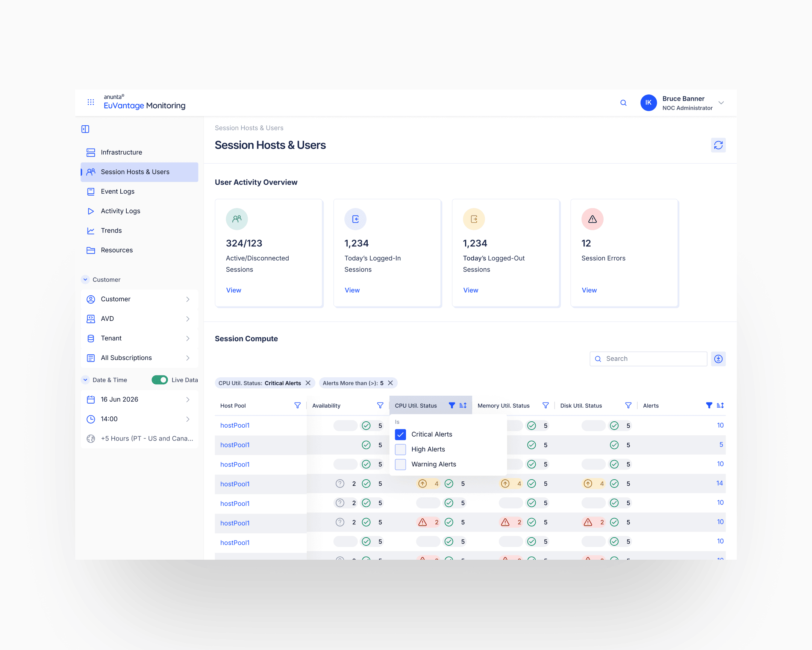Open the Resources menu item
812x650 pixels.
[x=117, y=250]
